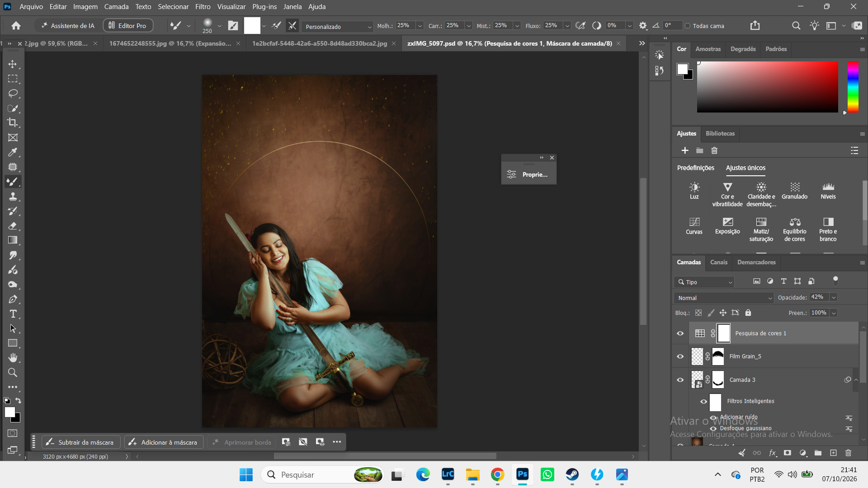Viewport: 868px width, 488px height.
Task: Select the Hand tool
Action: 13,357
